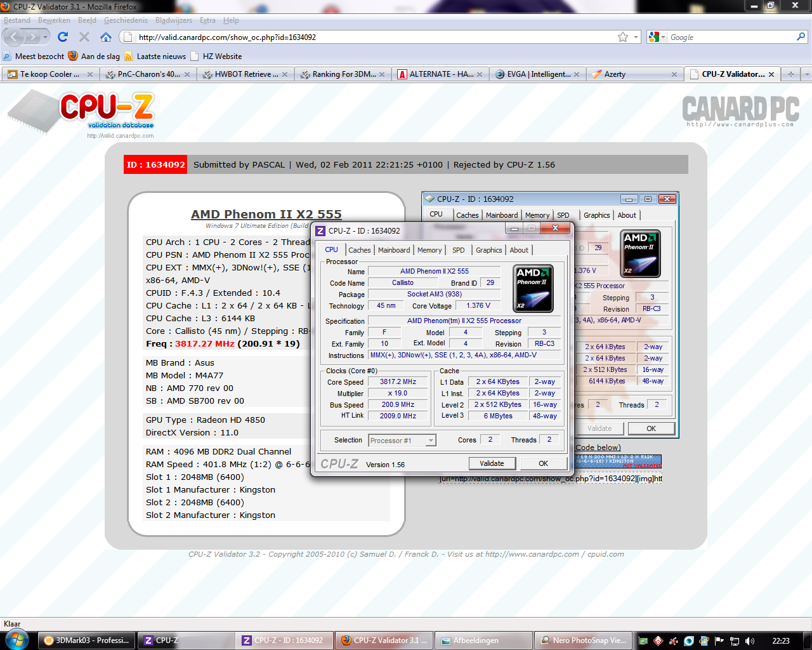Select Graphics tab in embedded CPU-Z image
Screen dimensions: 812x650
[x=597, y=215]
